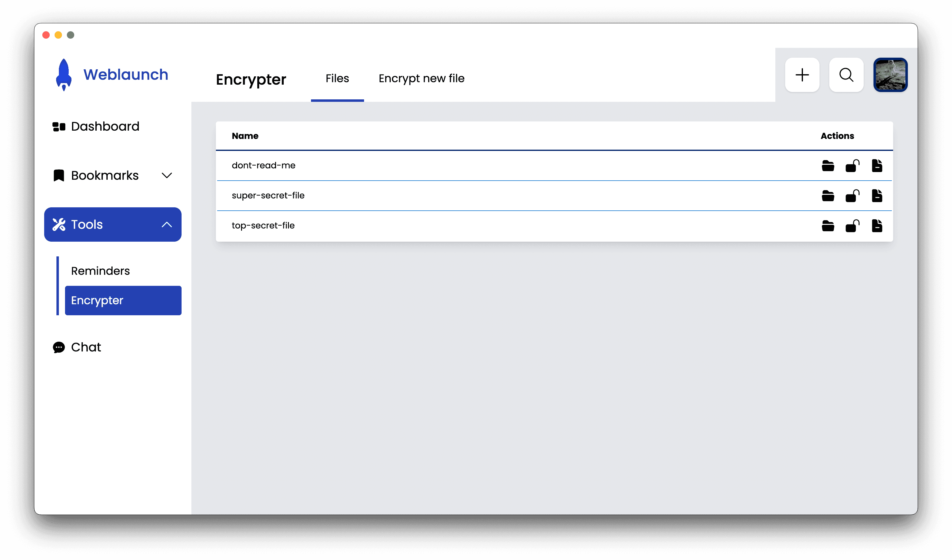952x560 pixels.
Task: Click the Name column header
Action: click(x=245, y=136)
